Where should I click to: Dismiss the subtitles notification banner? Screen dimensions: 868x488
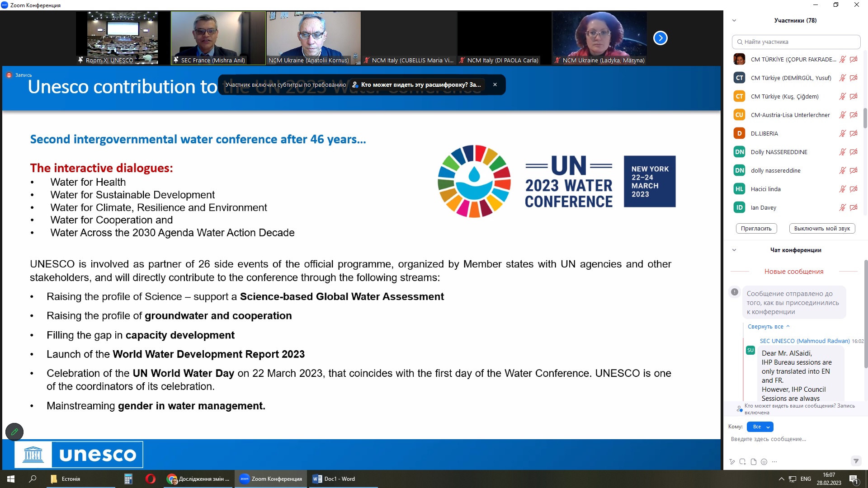(x=495, y=84)
